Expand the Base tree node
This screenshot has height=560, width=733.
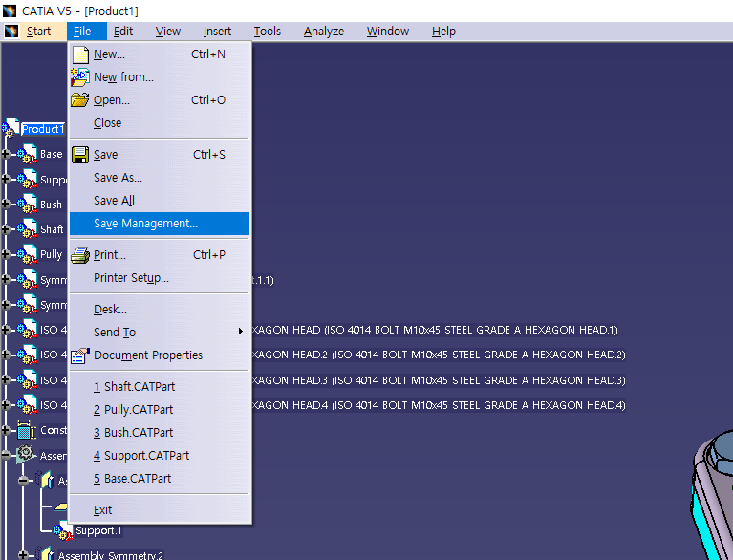(6, 154)
